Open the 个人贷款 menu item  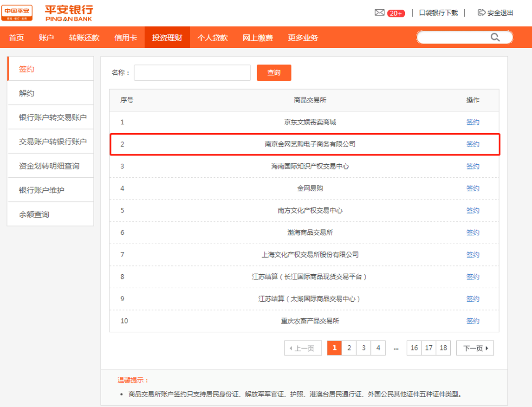[x=213, y=38]
